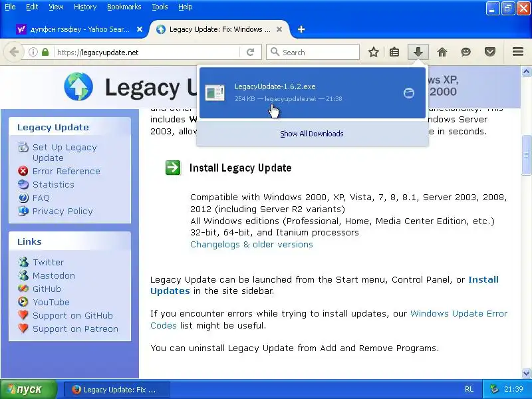
Task: Toggle the downloads arrow button
Action: (418, 53)
